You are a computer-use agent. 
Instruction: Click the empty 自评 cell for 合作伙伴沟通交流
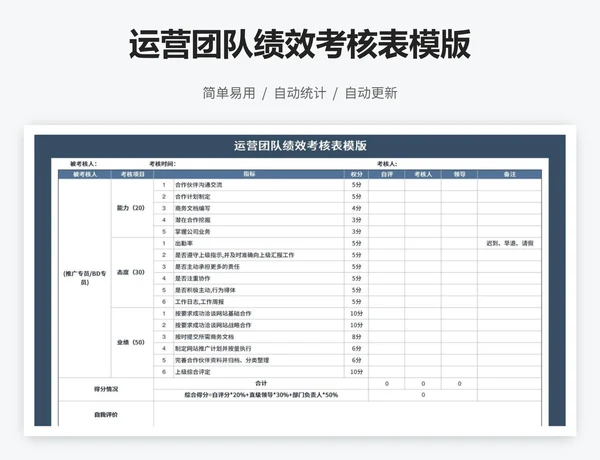[386, 185]
